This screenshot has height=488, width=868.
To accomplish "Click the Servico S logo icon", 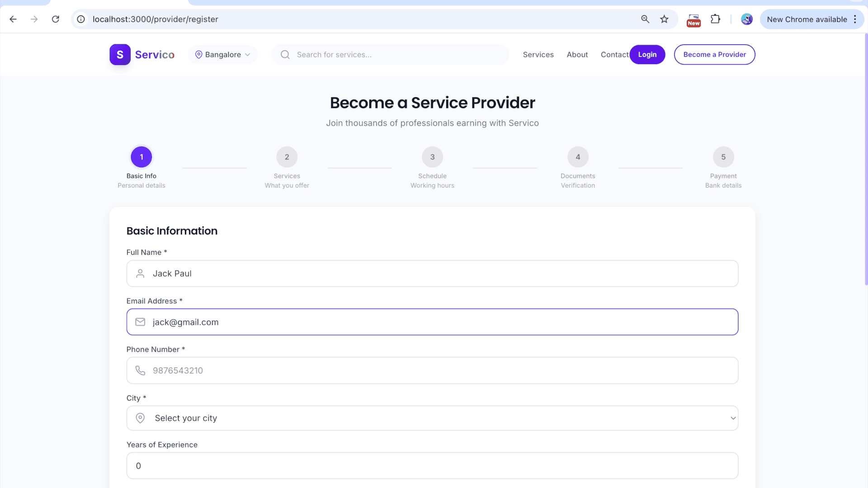I will tap(120, 55).
